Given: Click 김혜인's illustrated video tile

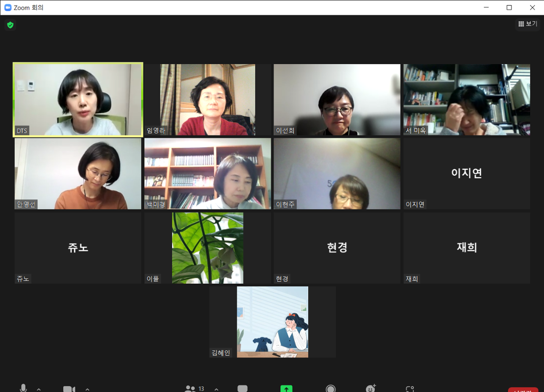Looking at the screenshot, I should tap(272, 322).
